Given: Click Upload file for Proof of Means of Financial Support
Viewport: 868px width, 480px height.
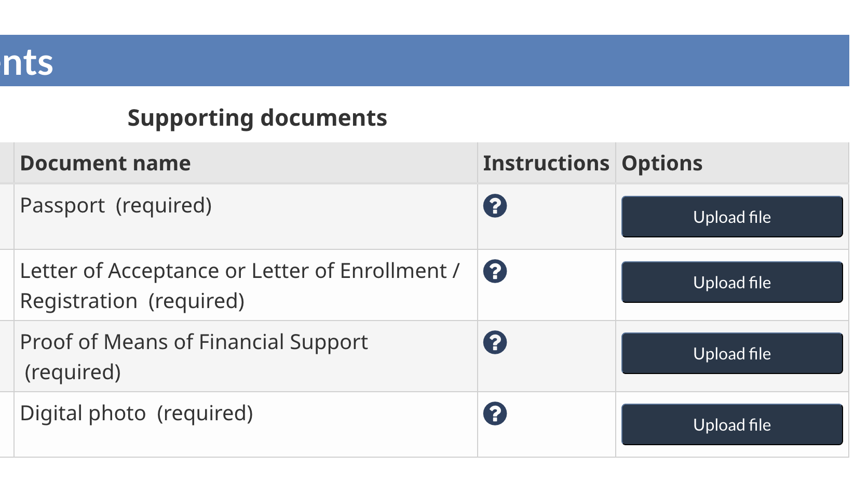Looking at the screenshot, I should click(x=731, y=353).
